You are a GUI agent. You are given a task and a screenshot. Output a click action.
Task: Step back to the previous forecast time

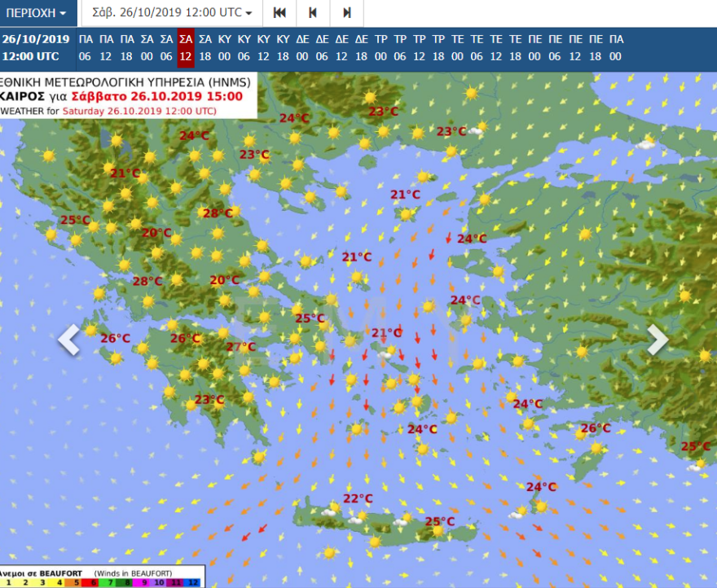pos(312,13)
